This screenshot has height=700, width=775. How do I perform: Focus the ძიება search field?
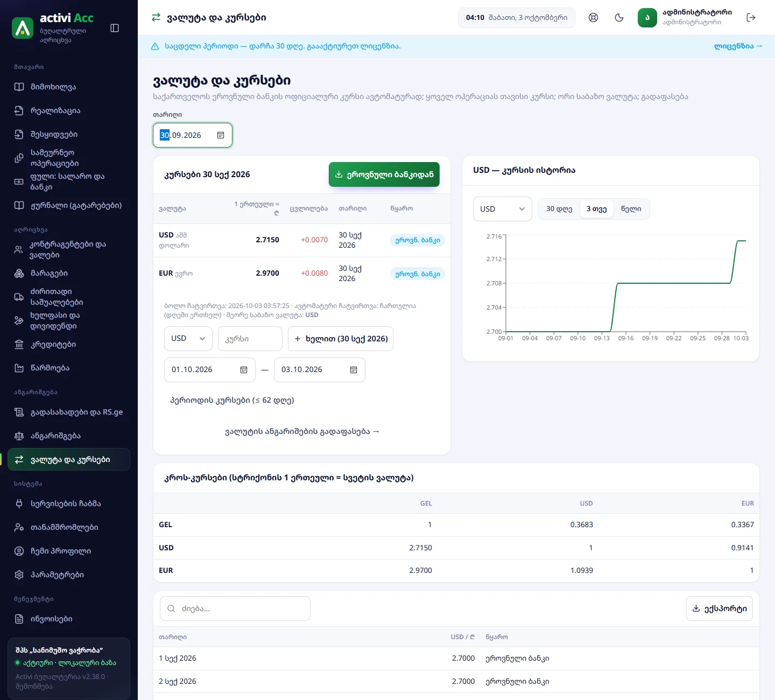tap(235, 608)
